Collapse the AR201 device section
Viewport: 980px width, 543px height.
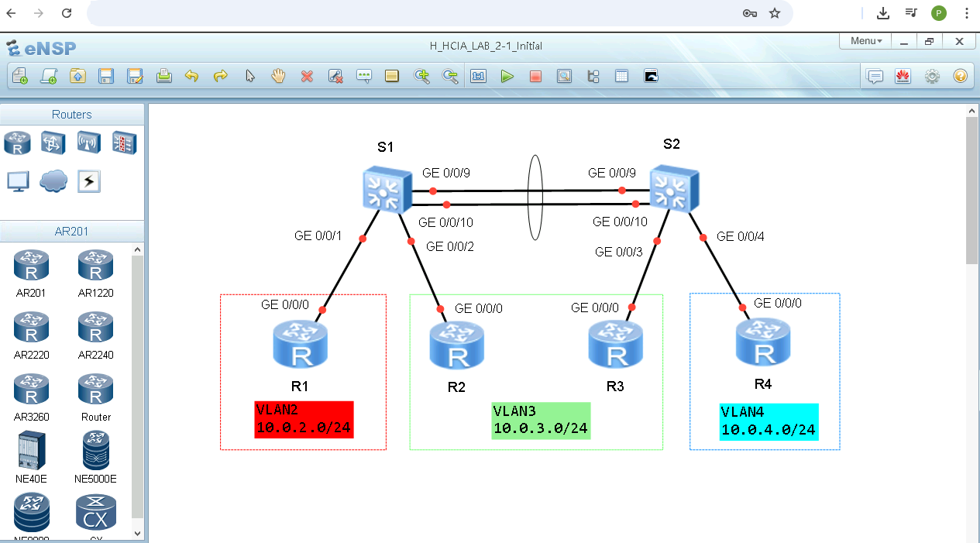point(72,230)
